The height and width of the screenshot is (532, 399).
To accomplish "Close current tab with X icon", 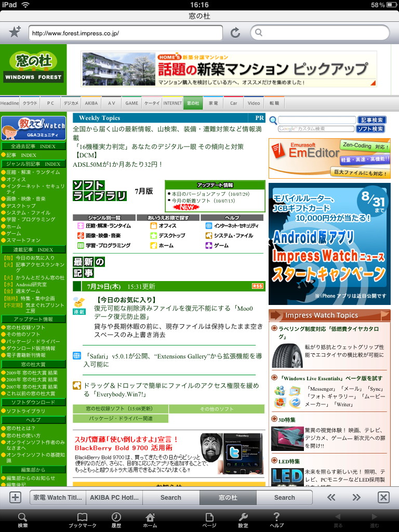I will [x=383, y=497].
